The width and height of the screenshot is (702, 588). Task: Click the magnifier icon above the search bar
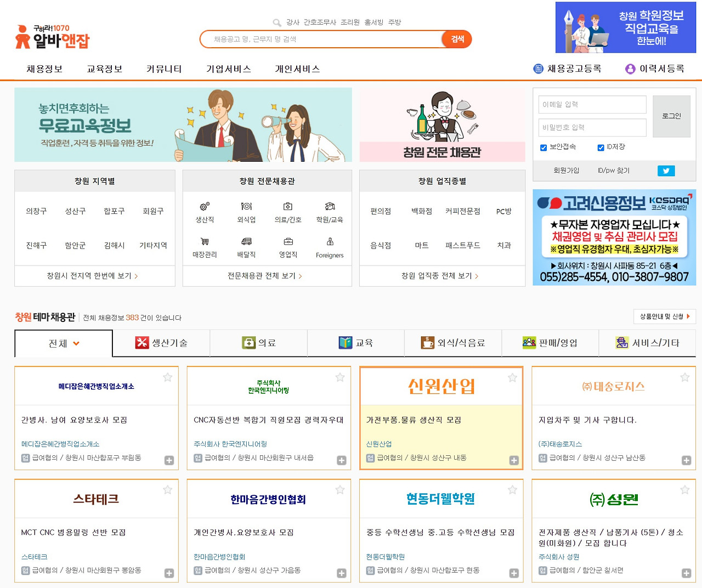277,22
